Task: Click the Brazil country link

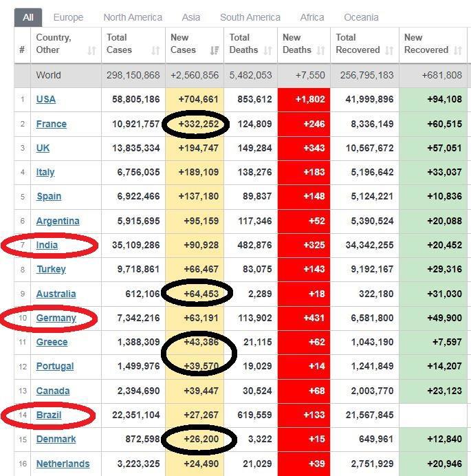Action: (x=49, y=415)
